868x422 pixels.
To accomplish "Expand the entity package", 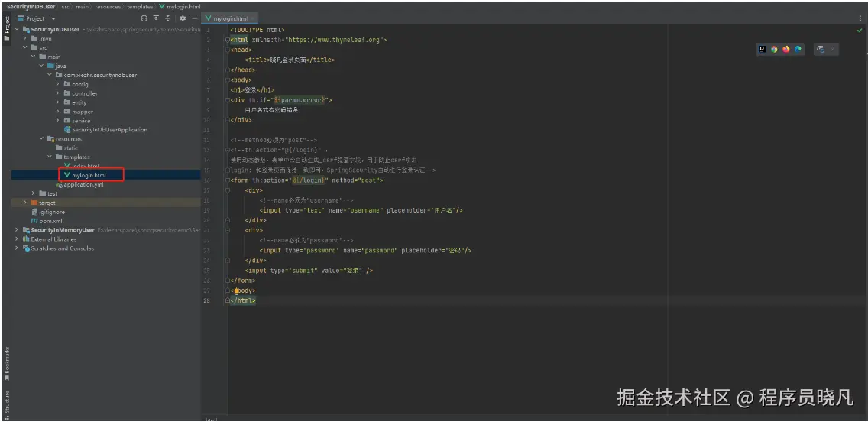I will tap(57, 102).
